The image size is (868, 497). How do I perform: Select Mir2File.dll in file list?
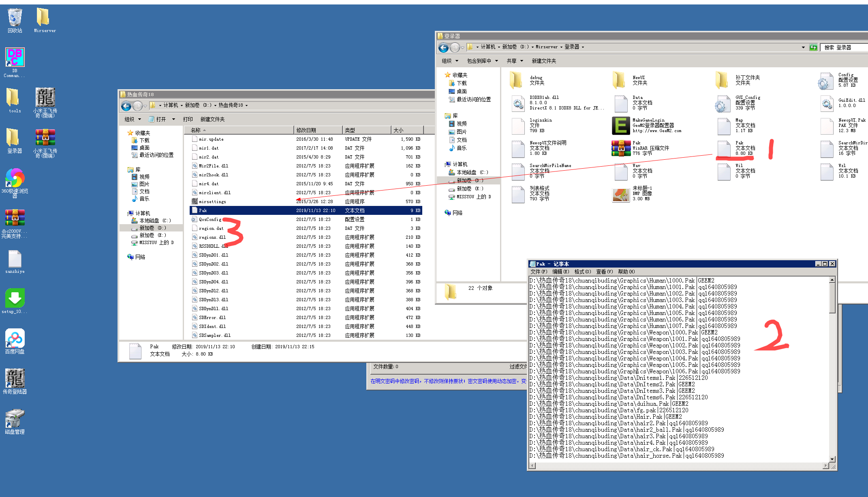tap(306, 166)
